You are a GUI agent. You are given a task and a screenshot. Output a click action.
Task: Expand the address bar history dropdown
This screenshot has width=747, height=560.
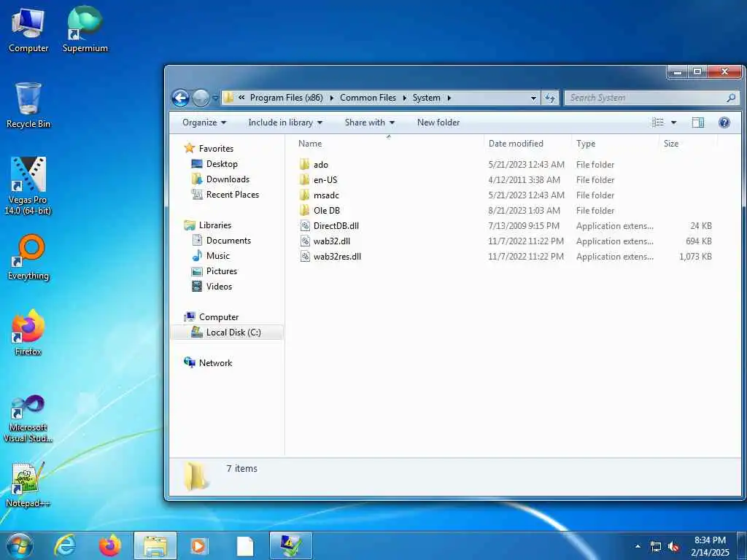(533, 98)
